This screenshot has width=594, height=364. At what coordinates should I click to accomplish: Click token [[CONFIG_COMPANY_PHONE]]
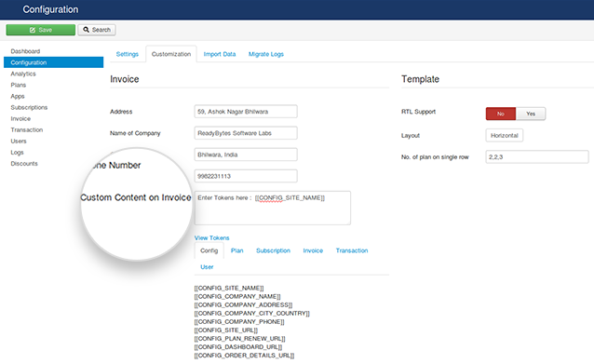pyautogui.click(x=239, y=321)
